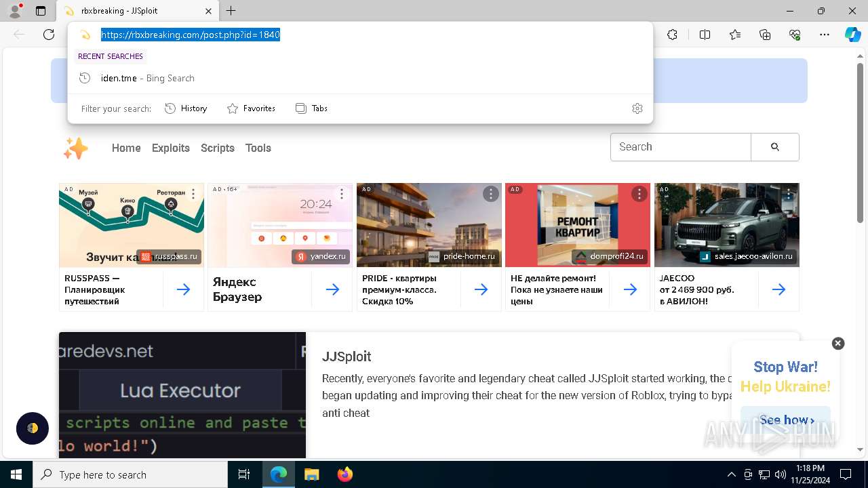Open the Favorites star icon
This screenshot has height=488, width=868.
coord(735,35)
